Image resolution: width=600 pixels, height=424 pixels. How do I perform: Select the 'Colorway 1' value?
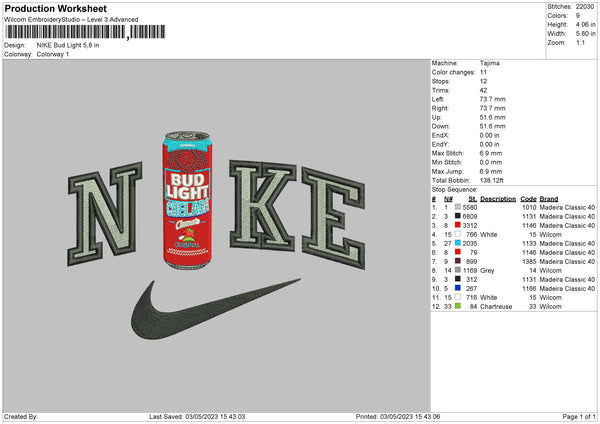53,54
